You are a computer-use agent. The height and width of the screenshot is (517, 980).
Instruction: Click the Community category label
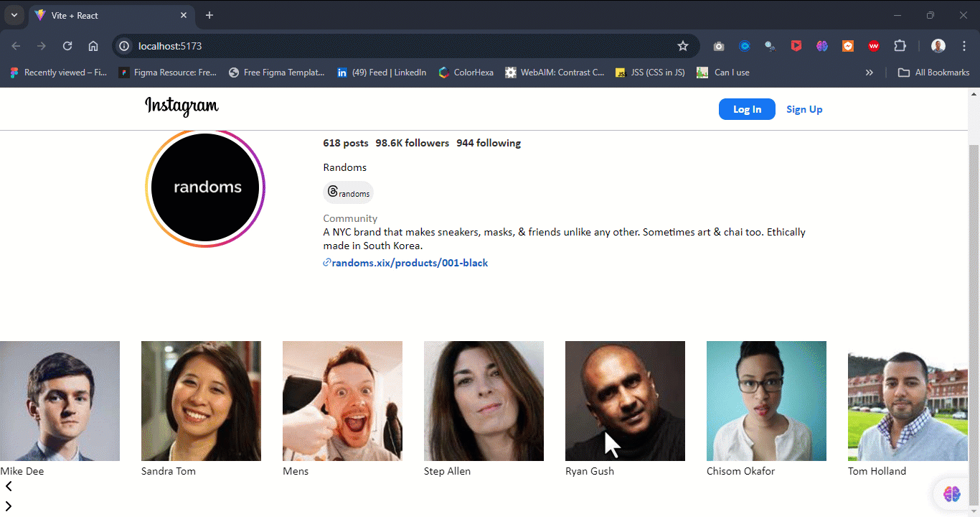click(350, 218)
